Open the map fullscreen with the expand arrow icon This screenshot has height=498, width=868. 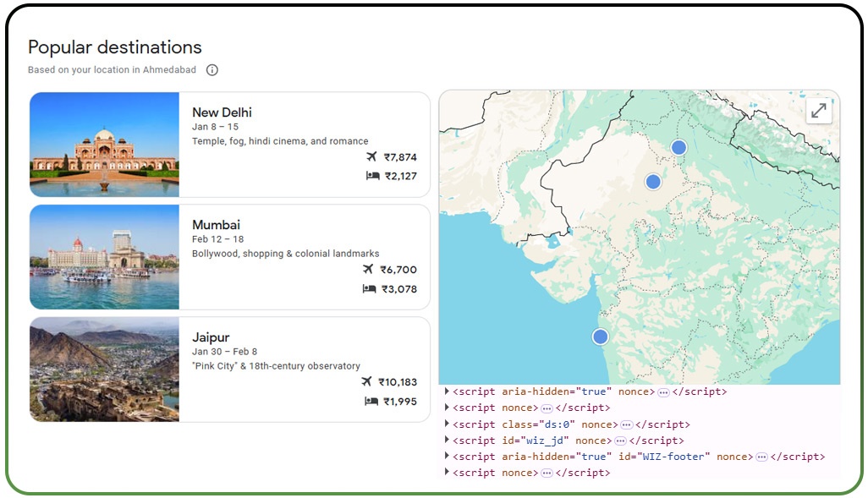(x=817, y=110)
